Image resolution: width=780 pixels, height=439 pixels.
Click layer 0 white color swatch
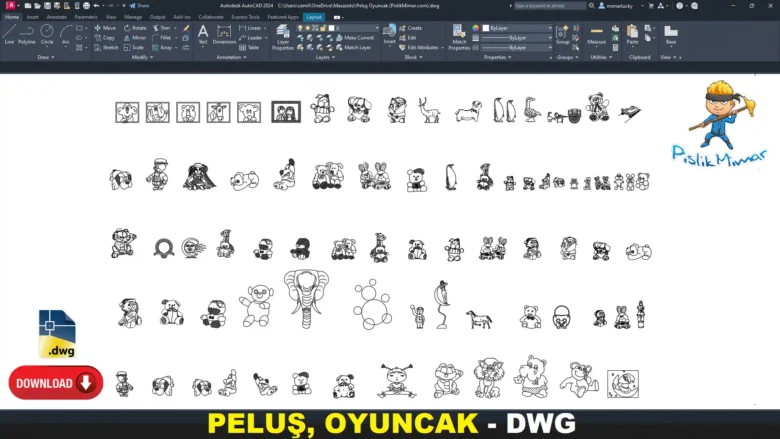(x=331, y=28)
